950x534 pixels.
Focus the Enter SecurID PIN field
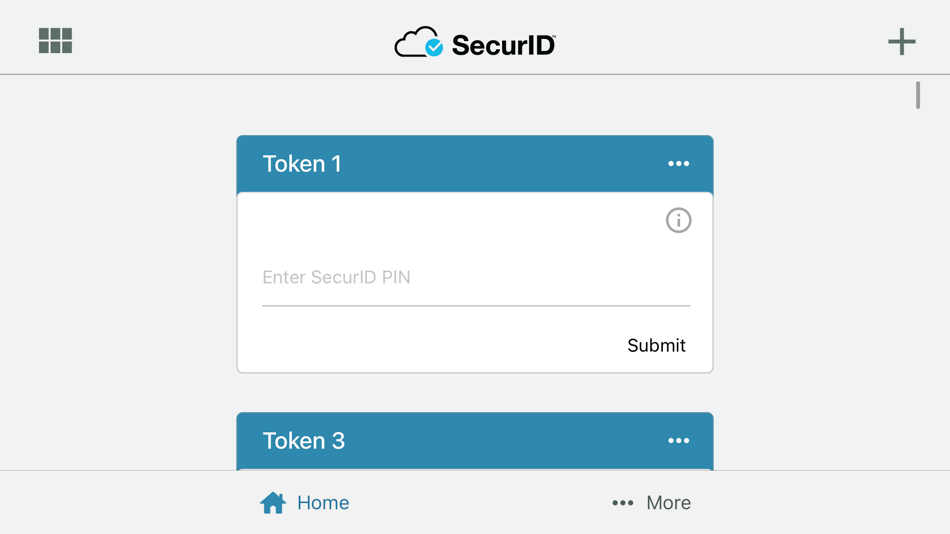click(475, 278)
